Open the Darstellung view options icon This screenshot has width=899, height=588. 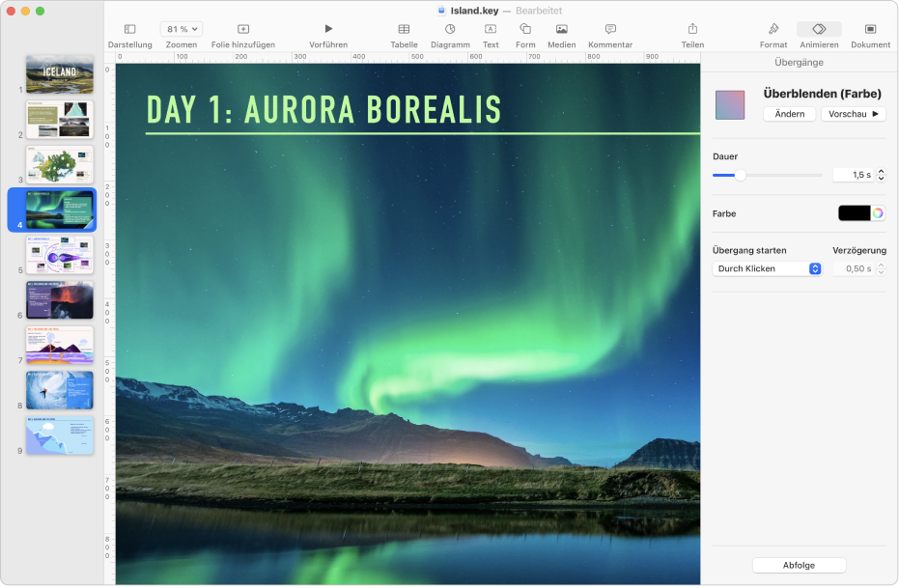[129, 30]
